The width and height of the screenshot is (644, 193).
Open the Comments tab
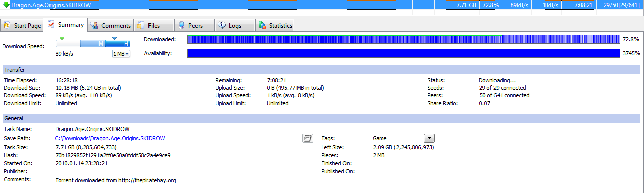pos(111,25)
